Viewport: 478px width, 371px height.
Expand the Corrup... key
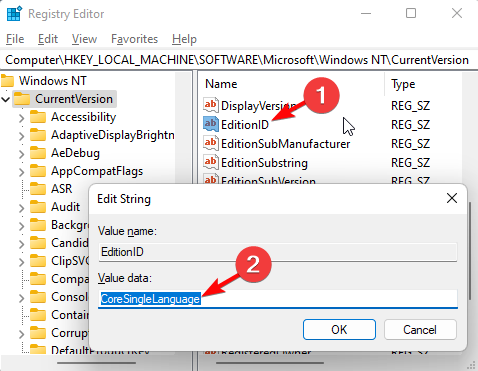[21, 334]
